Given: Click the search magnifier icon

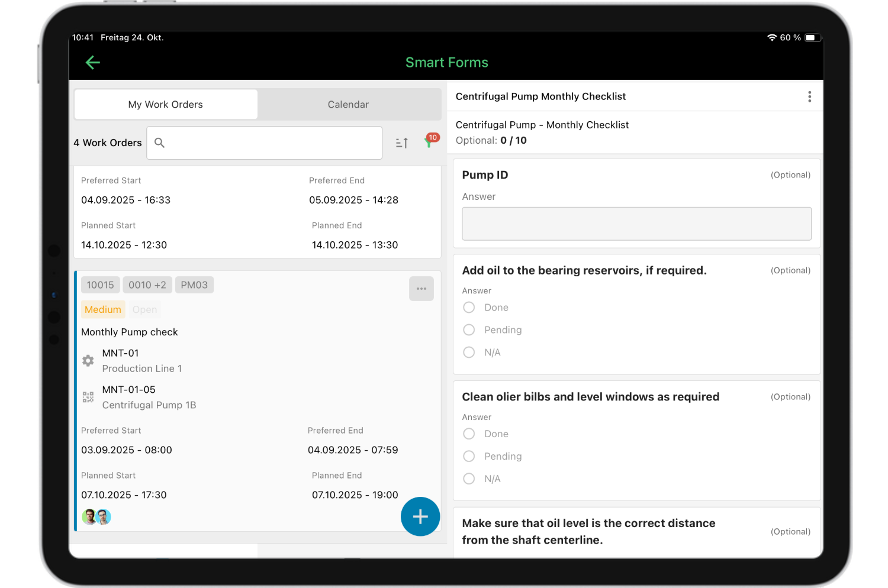Looking at the screenshot, I should pos(159,143).
